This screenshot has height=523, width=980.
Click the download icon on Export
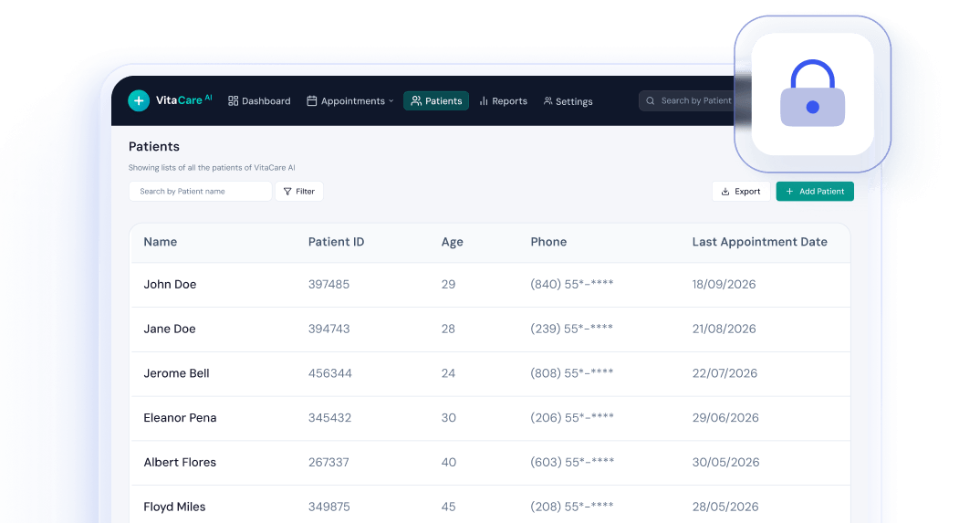tap(725, 191)
